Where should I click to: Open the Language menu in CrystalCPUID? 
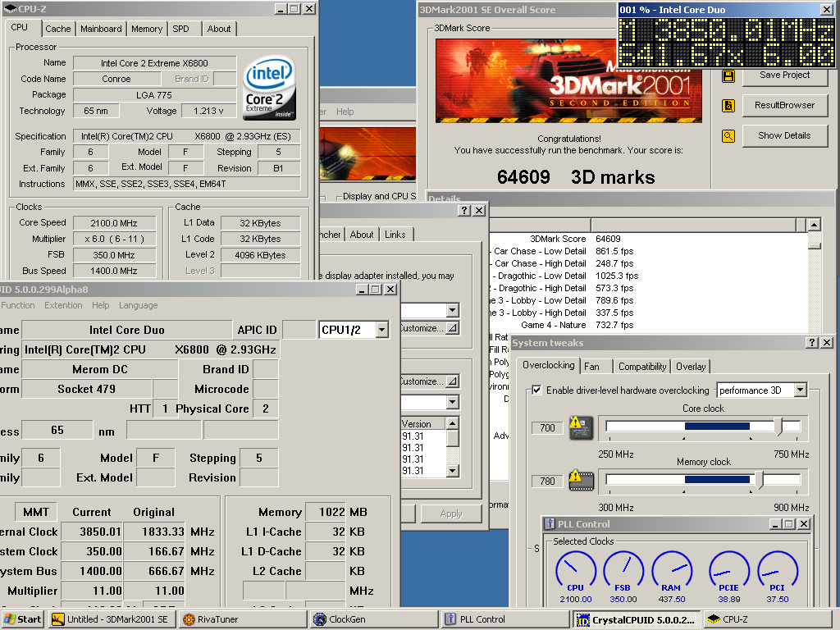[138, 305]
